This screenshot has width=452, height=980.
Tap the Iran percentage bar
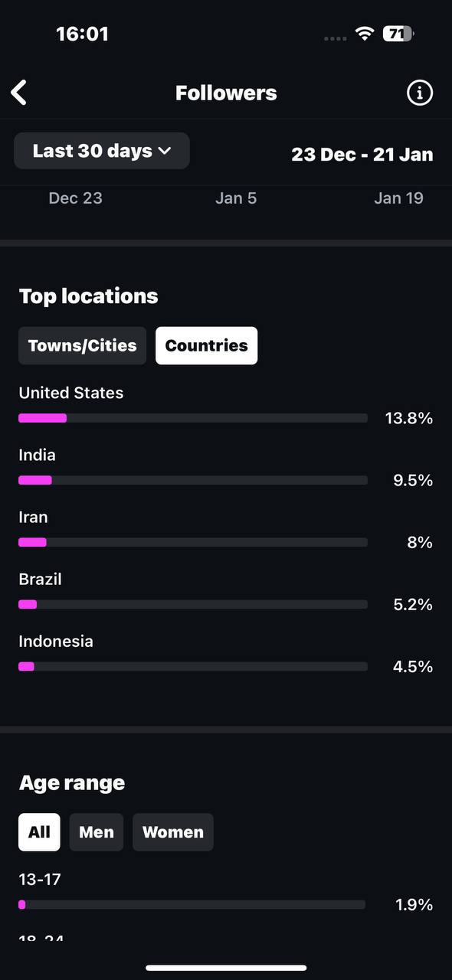(193, 542)
